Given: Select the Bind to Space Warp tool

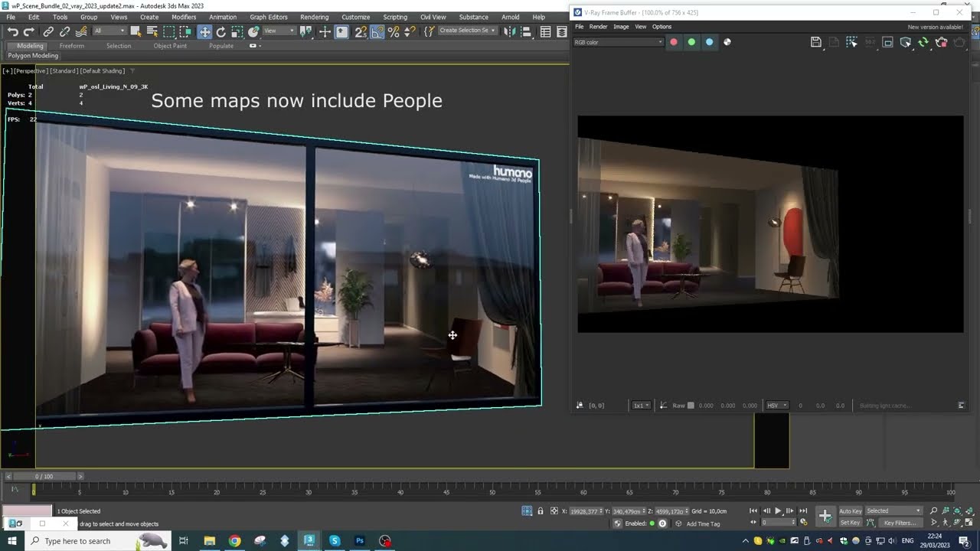Looking at the screenshot, I should [x=80, y=31].
